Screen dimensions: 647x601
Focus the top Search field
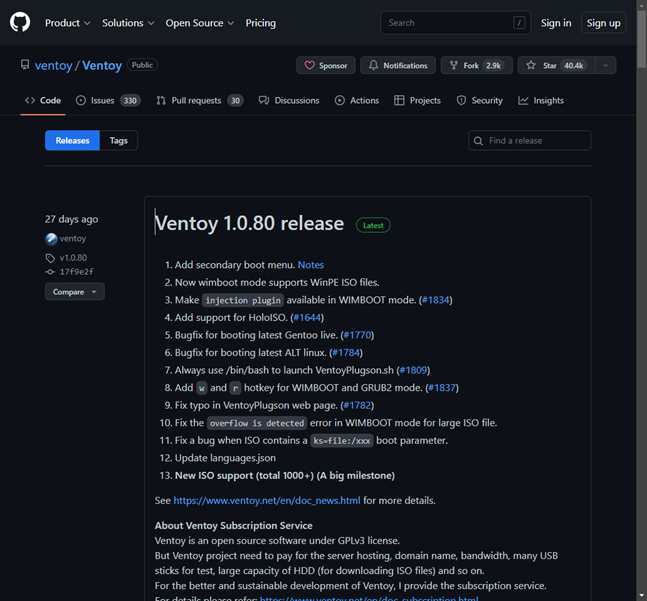456,23
